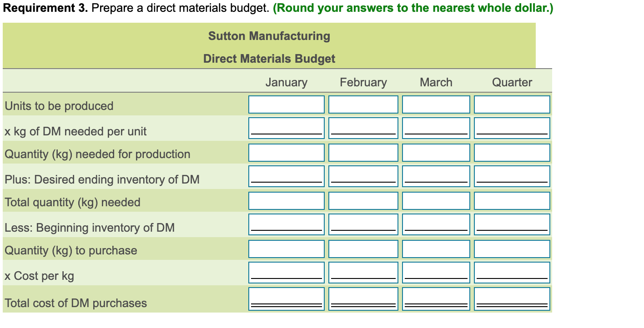Click the March Total cost of DM purchases field
Screen dimensions: 644x328
(x=435, y=298)
